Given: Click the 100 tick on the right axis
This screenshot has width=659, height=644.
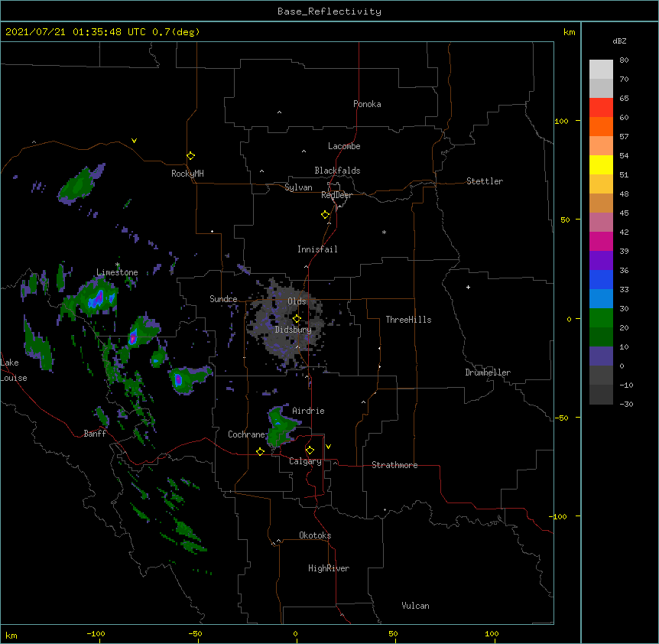Looking at the screenshot, I should (561, 121).
